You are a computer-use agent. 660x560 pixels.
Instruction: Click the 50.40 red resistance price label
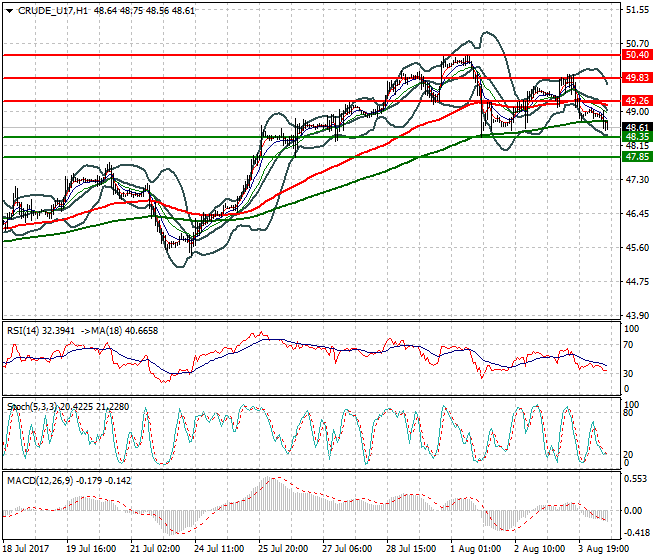(637, 55)
